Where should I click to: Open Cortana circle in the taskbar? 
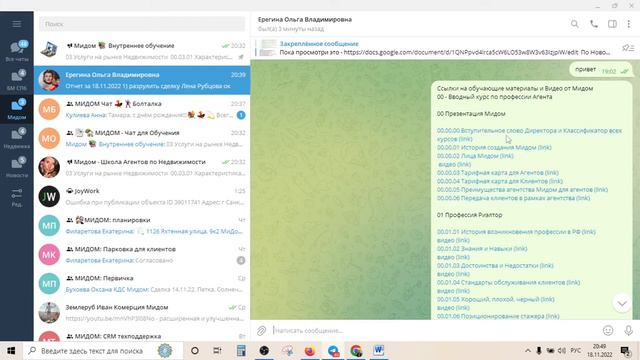195,351
